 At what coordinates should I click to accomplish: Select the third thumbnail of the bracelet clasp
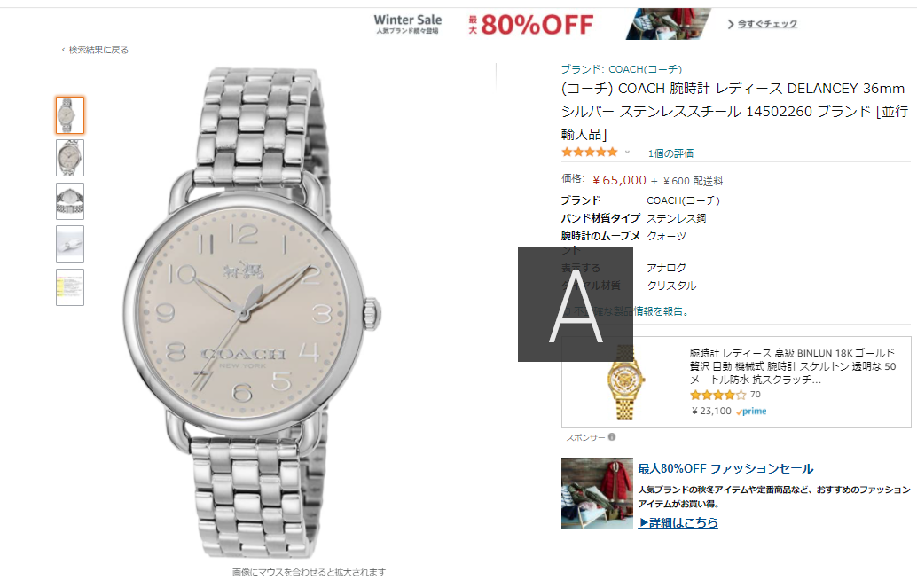coord(70,201)
